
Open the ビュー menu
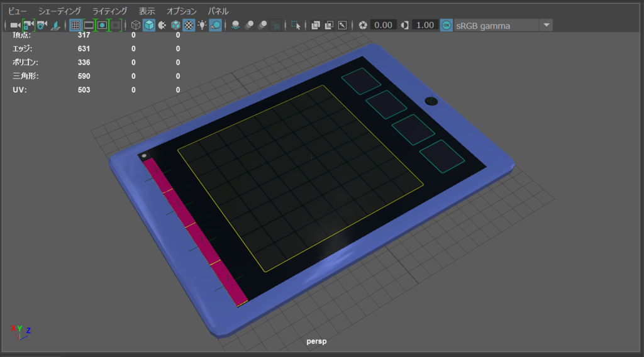pyautogui.click(x=17, y=11)
